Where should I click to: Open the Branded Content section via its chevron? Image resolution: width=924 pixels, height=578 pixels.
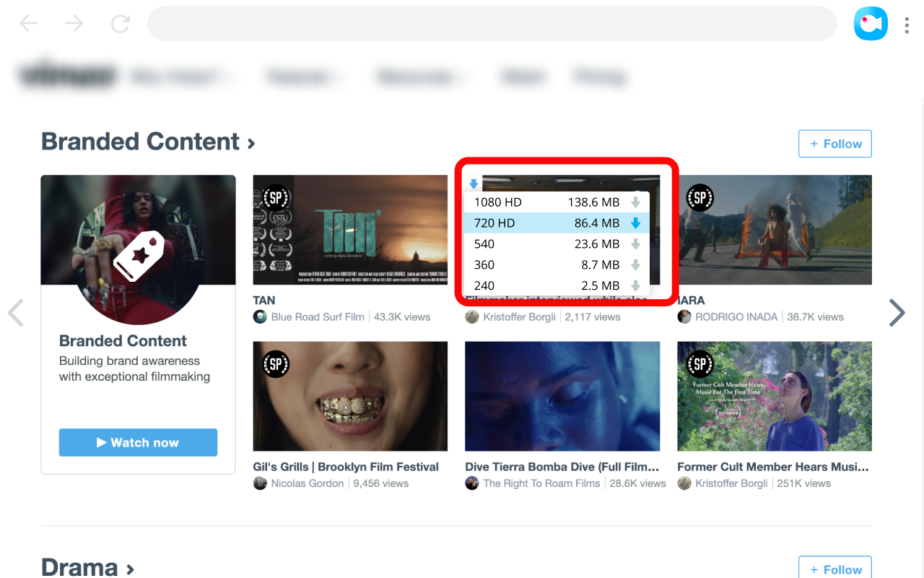(x=250, y=142)
